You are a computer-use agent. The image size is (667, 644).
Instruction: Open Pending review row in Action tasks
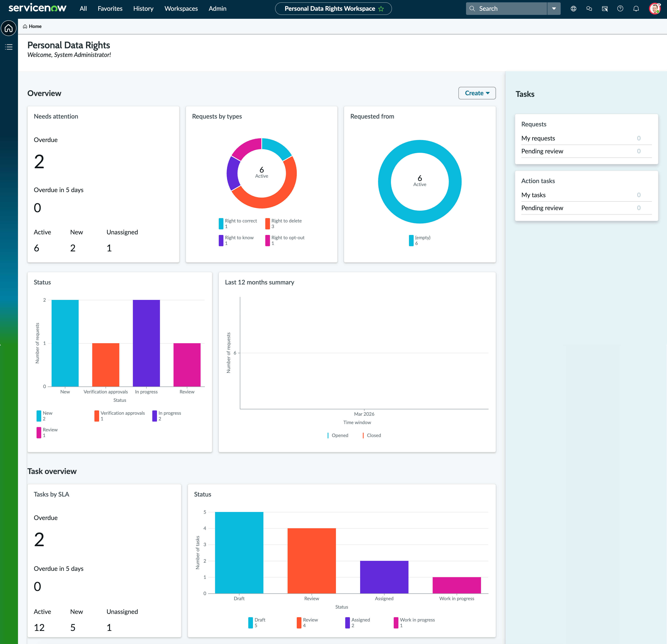pyautogui.click(x=586, y=208)
